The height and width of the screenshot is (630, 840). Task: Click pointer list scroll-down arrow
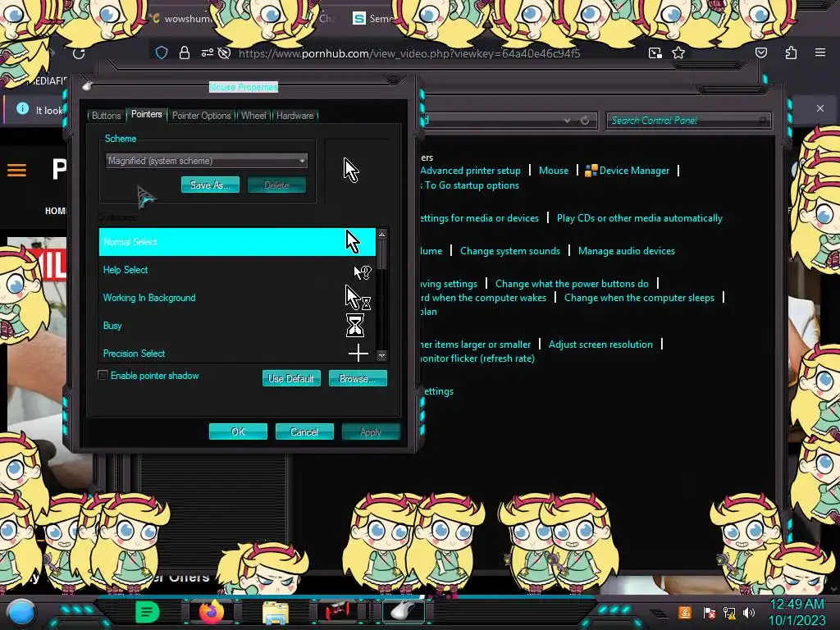pos(381,355)
